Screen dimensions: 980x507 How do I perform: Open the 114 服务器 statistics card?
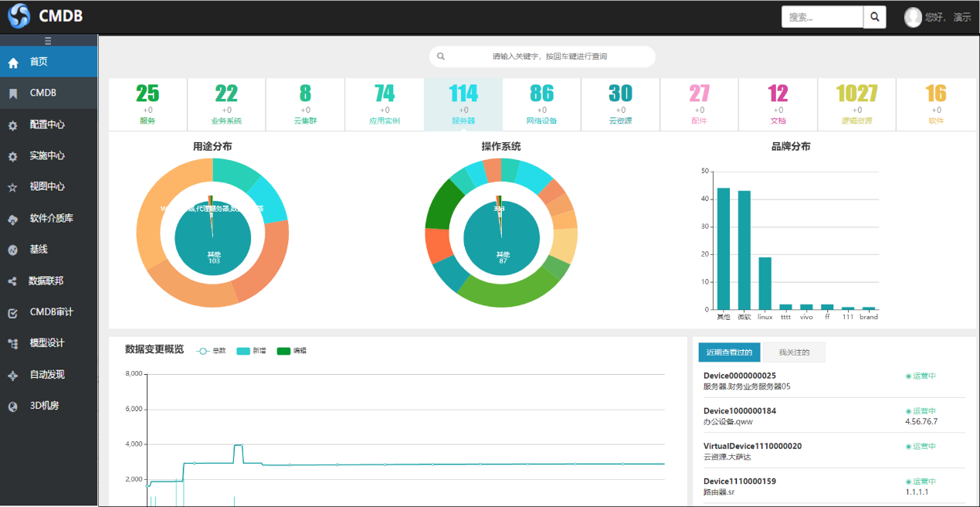coord(463,104)
